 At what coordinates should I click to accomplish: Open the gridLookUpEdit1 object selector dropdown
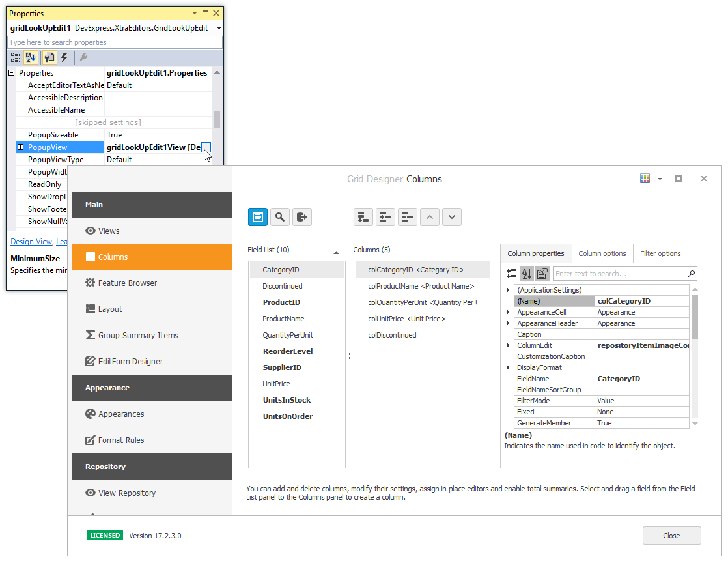[x=219, y=29]
